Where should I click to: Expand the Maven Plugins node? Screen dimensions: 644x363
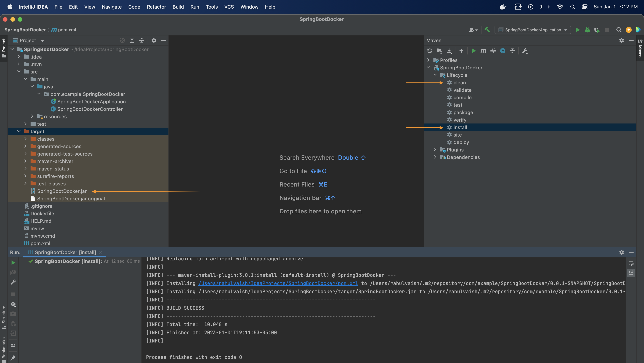pos(435,149)
